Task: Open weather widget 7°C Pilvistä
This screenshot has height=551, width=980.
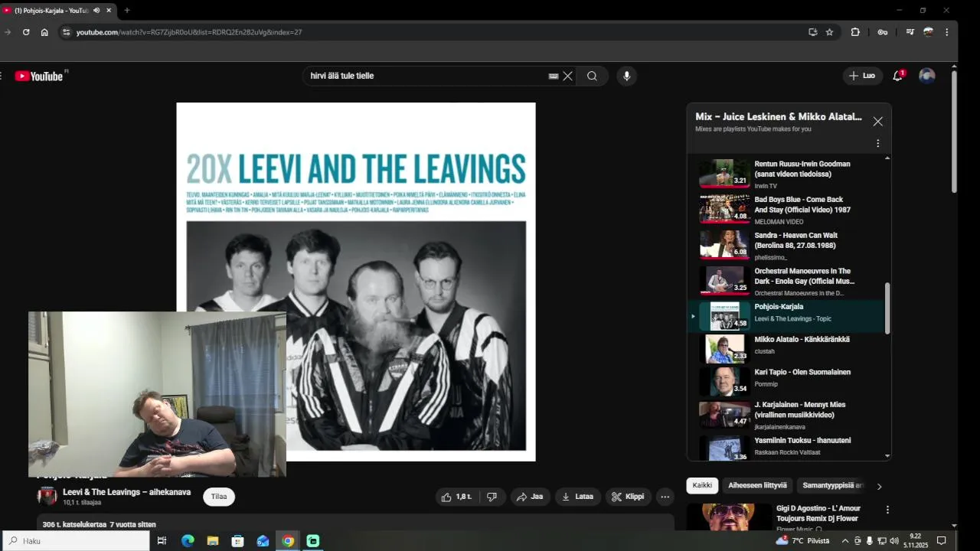Action: [x=802, y=540]
